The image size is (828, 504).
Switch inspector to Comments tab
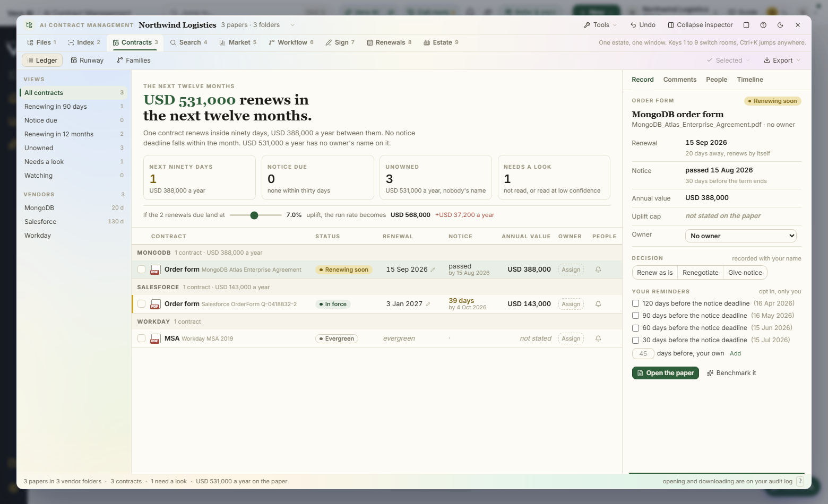click(x=679, y=80)
